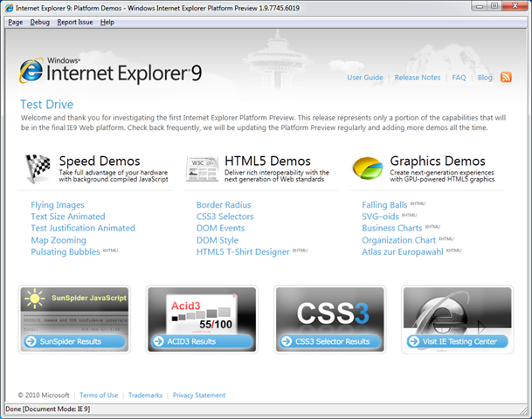
Task: Click the IE icon in the title bar
Action: [x=9, y=8]
